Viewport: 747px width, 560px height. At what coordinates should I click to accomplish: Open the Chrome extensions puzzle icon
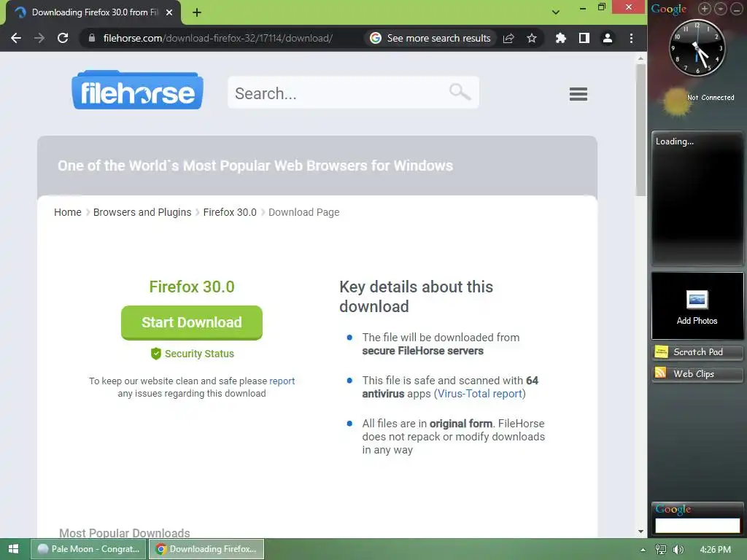pos(561,38)
